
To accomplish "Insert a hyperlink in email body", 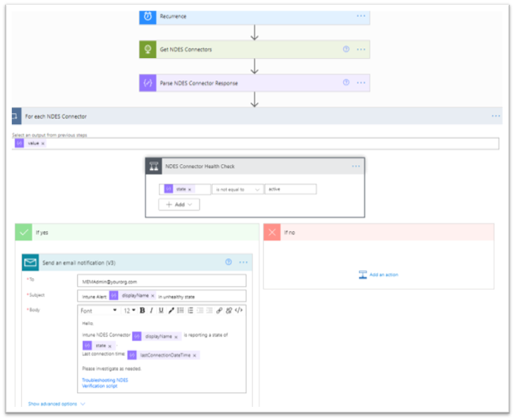I will (x=219, y=310).
